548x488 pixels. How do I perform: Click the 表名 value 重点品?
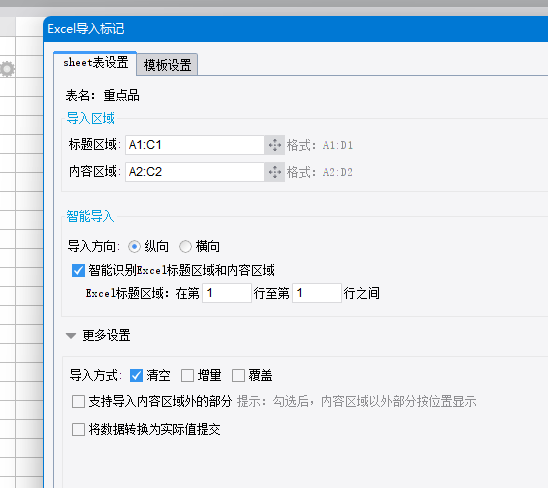click(x=122, y=95)
